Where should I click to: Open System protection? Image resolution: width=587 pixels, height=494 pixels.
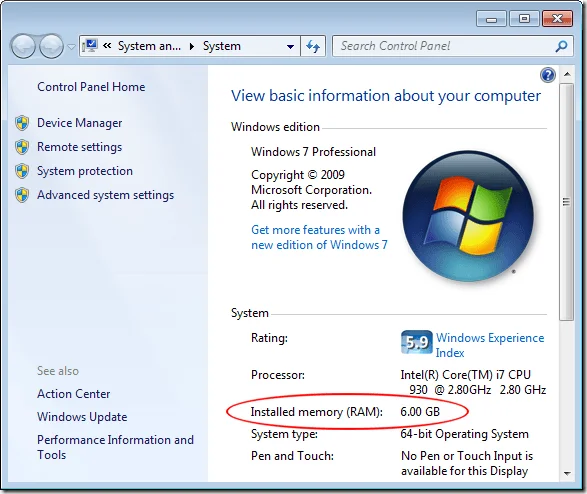85,171
